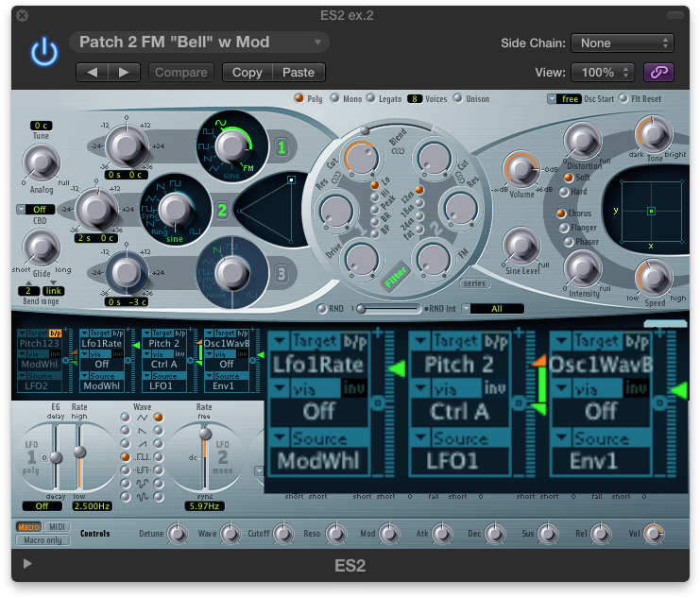This screenshot has width=700, height=598.
Task: Toggle oscillator 3 number button
Action: [x=280, y=275]
